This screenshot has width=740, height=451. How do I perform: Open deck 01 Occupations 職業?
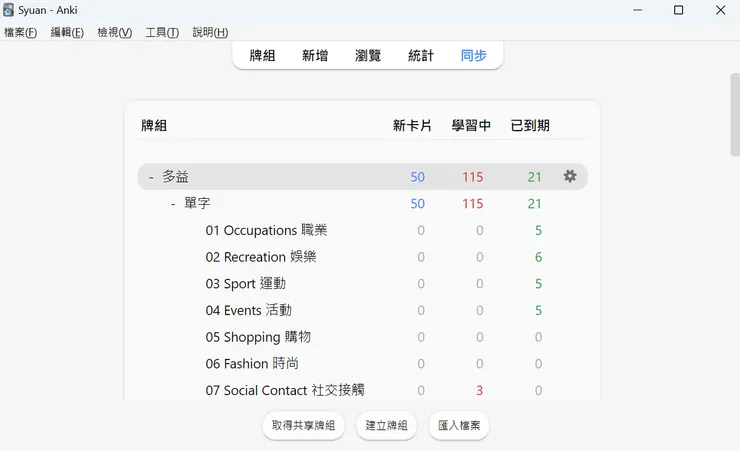(x=266, y=230)
